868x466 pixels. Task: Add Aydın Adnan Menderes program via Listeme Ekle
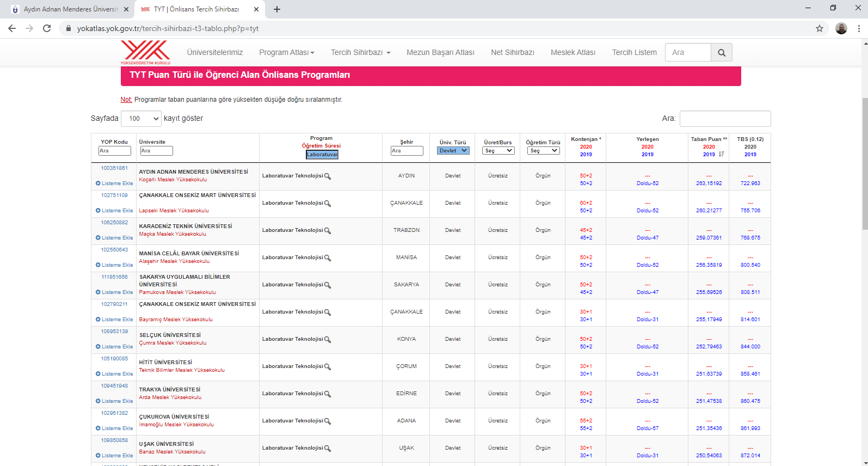pos(114,183)
